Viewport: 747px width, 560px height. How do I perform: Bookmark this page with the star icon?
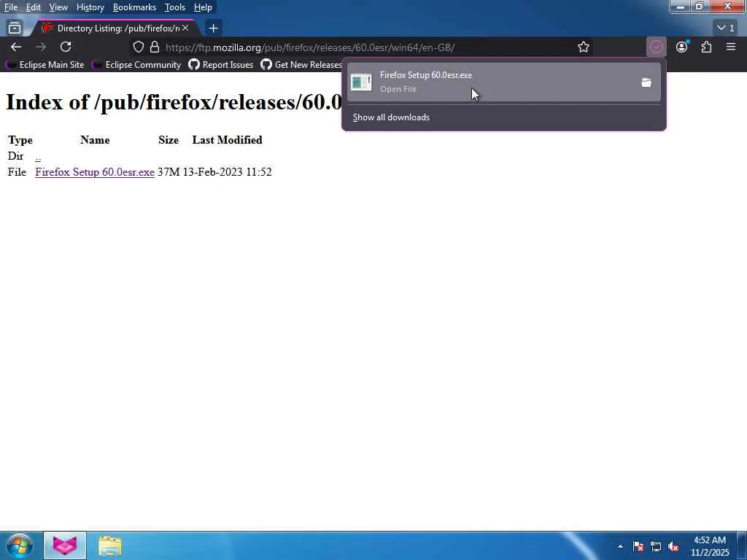pos(584,47)
